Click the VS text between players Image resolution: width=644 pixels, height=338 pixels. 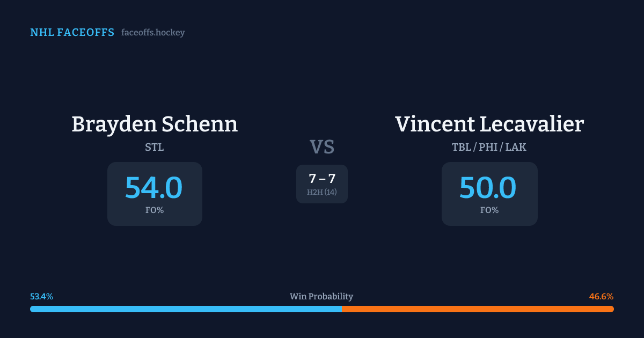pos(322,147)
